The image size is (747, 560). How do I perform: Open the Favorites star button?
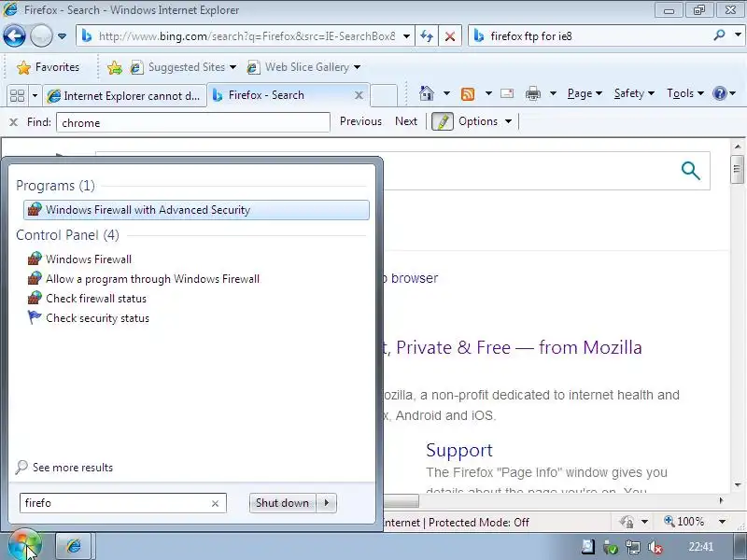coord(48,67)
